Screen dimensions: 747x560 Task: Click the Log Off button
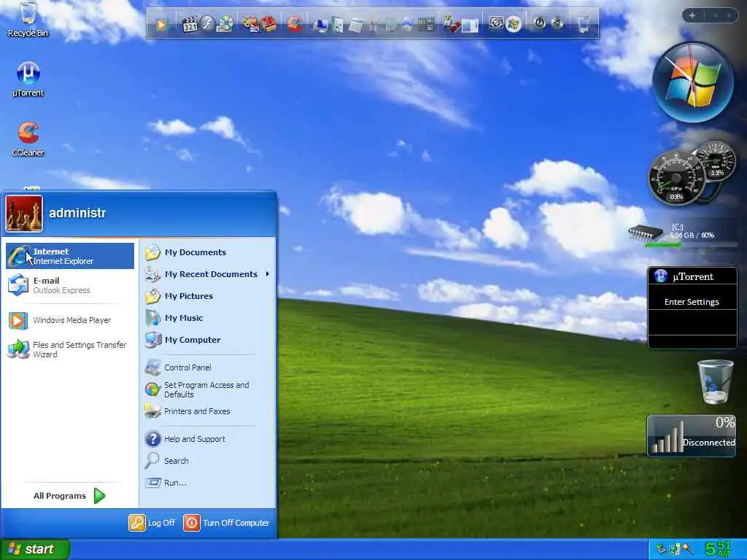pos(152,523)
